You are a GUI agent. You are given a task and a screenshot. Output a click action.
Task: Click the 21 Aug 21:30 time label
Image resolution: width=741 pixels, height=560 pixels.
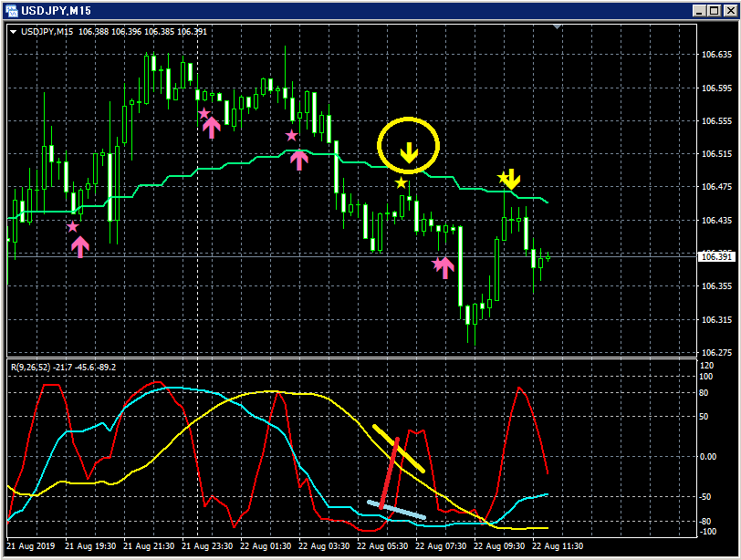click(x=149, y=545)
